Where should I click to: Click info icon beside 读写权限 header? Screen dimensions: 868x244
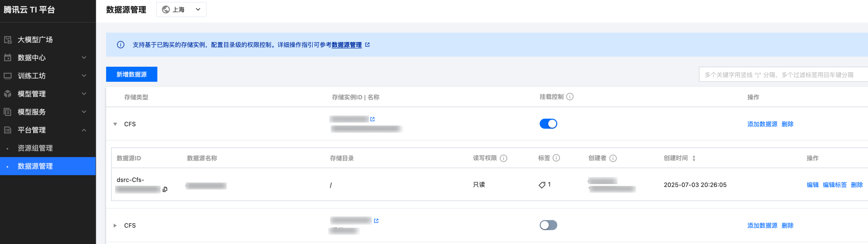503,158
